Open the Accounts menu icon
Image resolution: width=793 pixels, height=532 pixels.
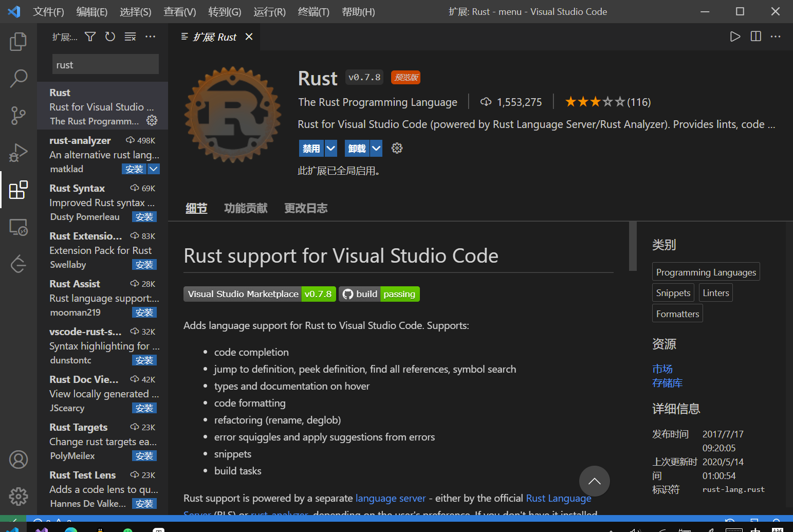19,460
